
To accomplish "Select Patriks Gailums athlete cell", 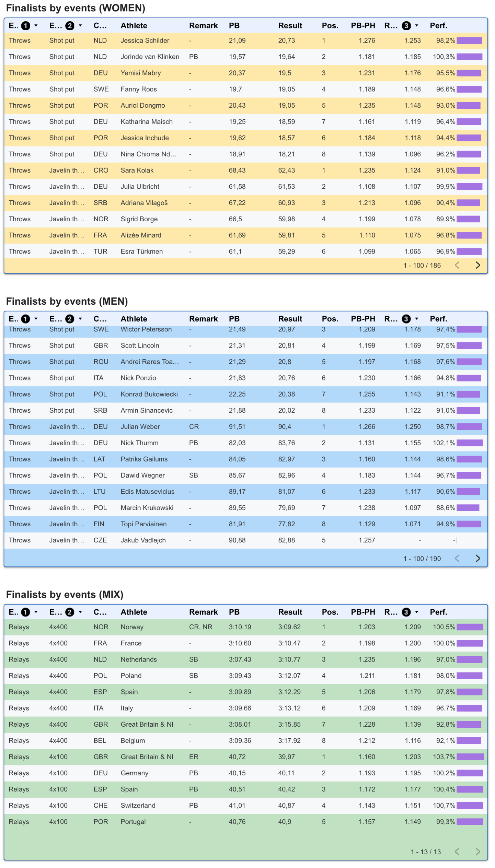I will (144, 459).
